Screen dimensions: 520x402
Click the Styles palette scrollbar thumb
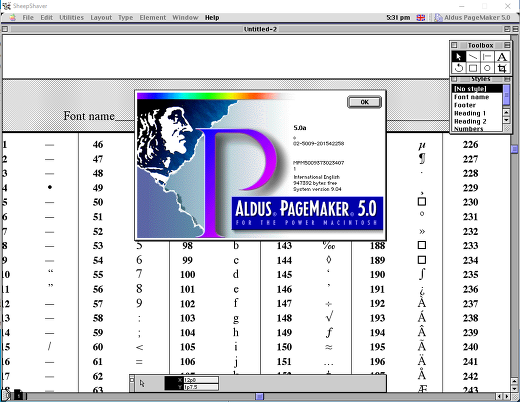point(506,95)
